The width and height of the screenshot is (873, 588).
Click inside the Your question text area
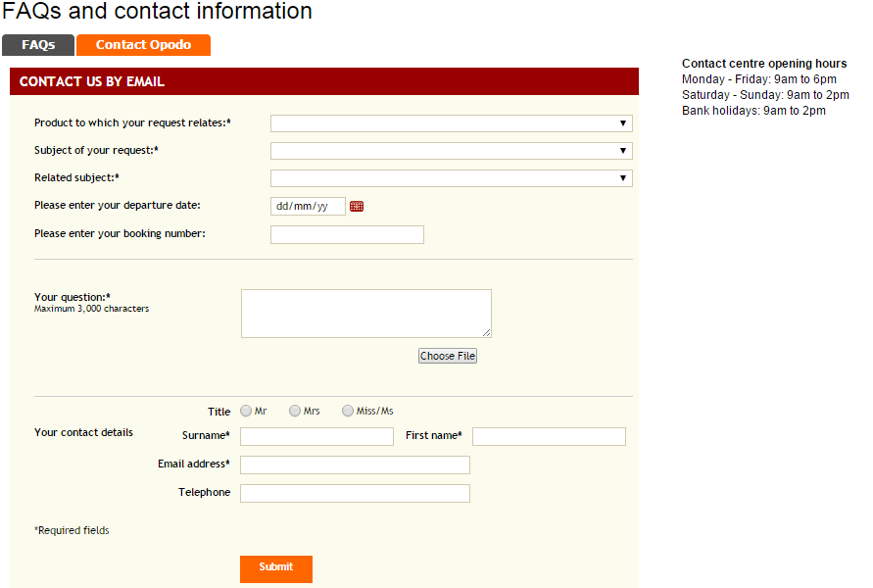[365, 314]
